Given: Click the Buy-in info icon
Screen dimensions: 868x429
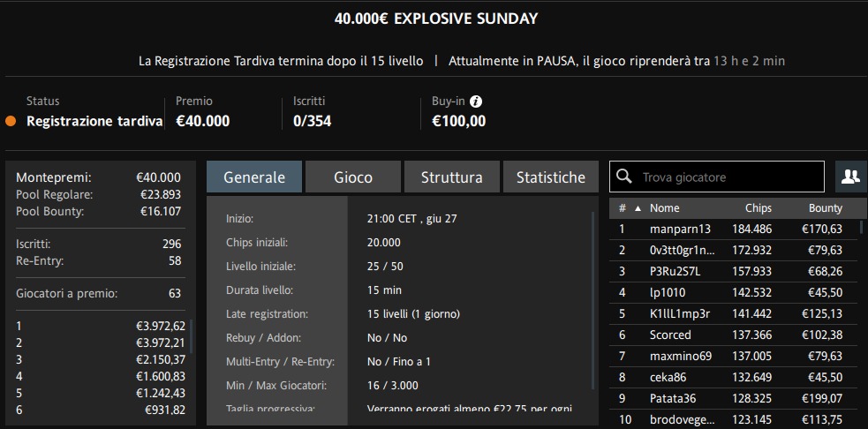Looking at the screenshot, I should coord(476,102).
